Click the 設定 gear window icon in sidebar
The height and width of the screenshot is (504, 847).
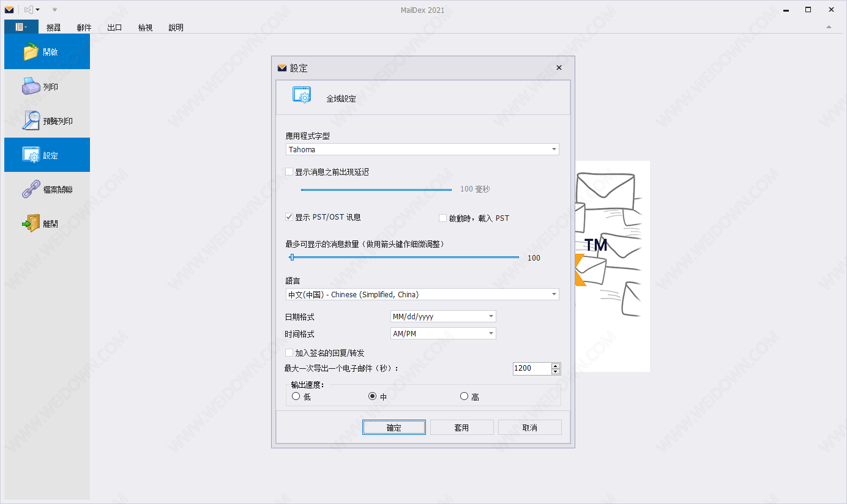click(31, 155)
